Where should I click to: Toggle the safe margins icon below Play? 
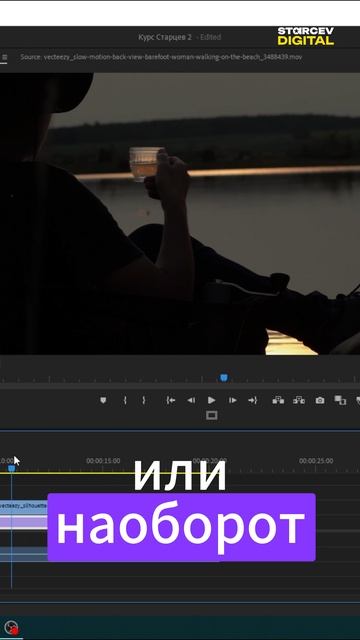click(x=211, y=416)
